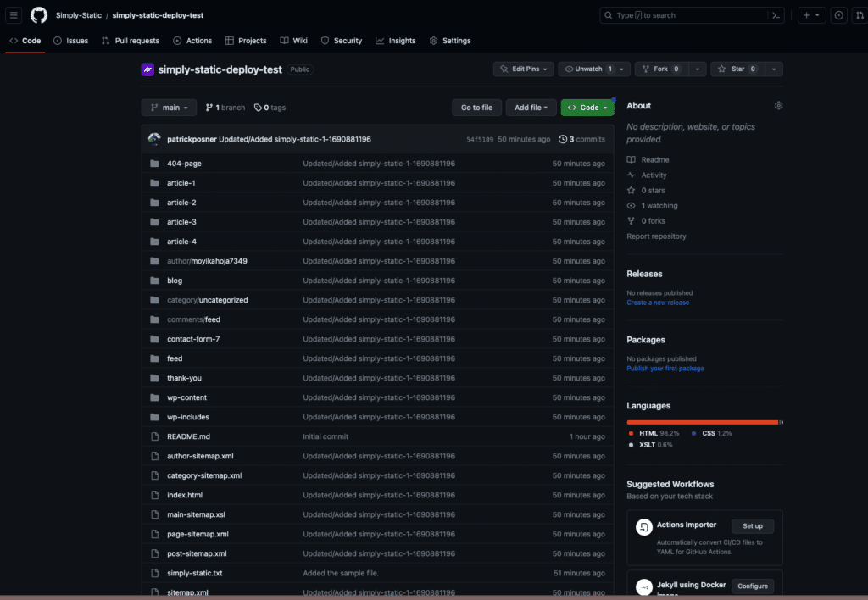Image resolution: width=868 pixels, height=600 pixels.
Task: Open the Wiki tab
Action: (294, 41)
